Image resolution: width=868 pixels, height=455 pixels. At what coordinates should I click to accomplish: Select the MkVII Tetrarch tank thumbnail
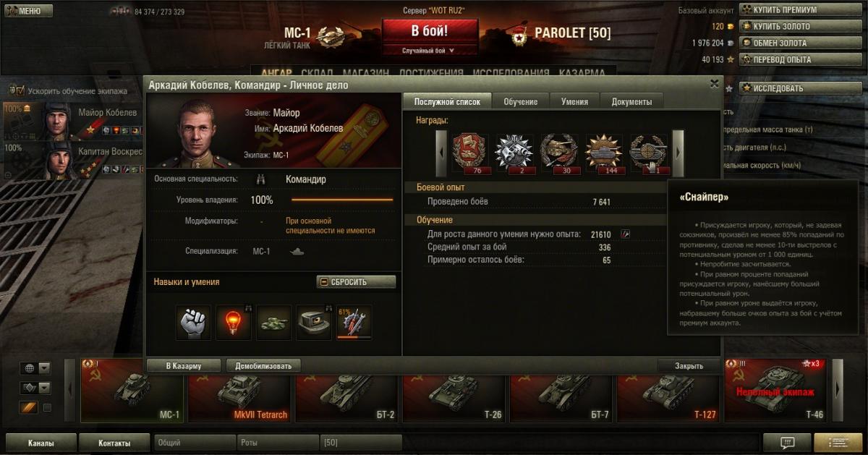pyautogui.click(x=241, y=390)
